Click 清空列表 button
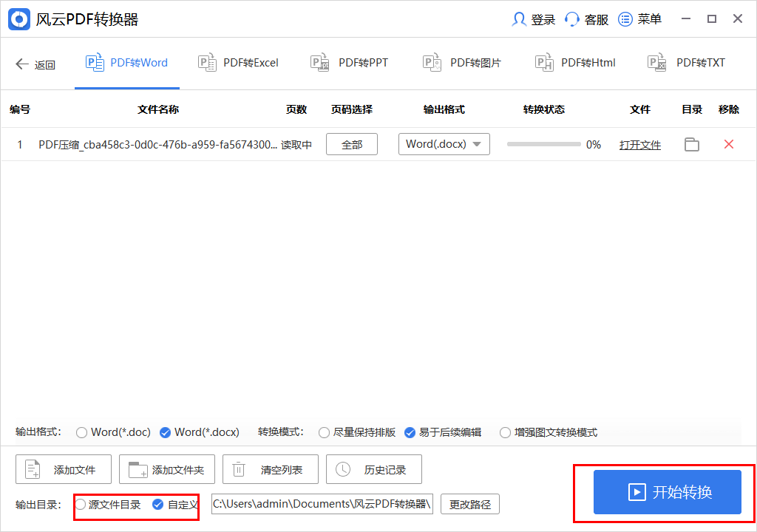Image resolution: width=757 pixels, height=532 pixels. coord(271,469)
